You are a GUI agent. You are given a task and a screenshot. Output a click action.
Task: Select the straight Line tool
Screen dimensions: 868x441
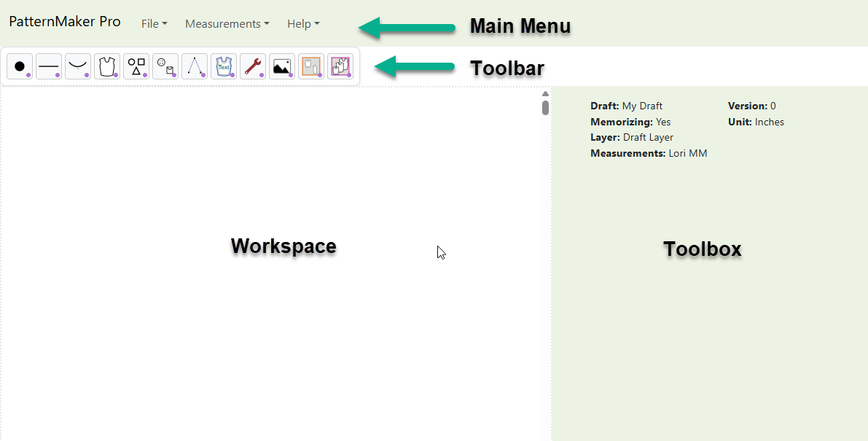[49, 66]
